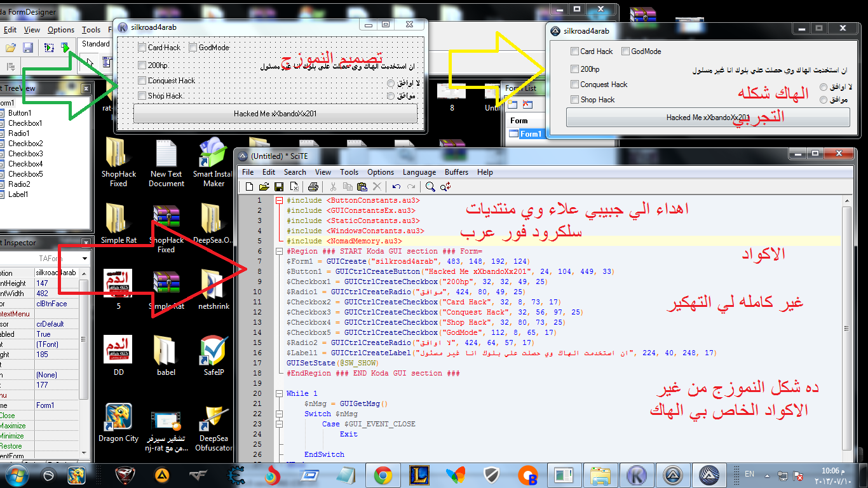Click Generate Code icon in Koda toolbar
Screen dimensions: 868x488
pos(49,48)
